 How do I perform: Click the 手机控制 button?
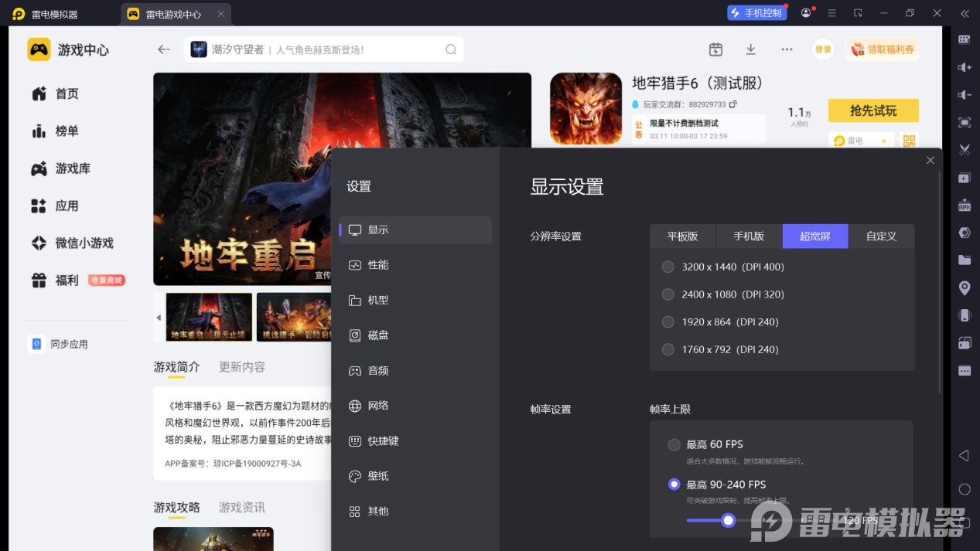click(756, 13)
